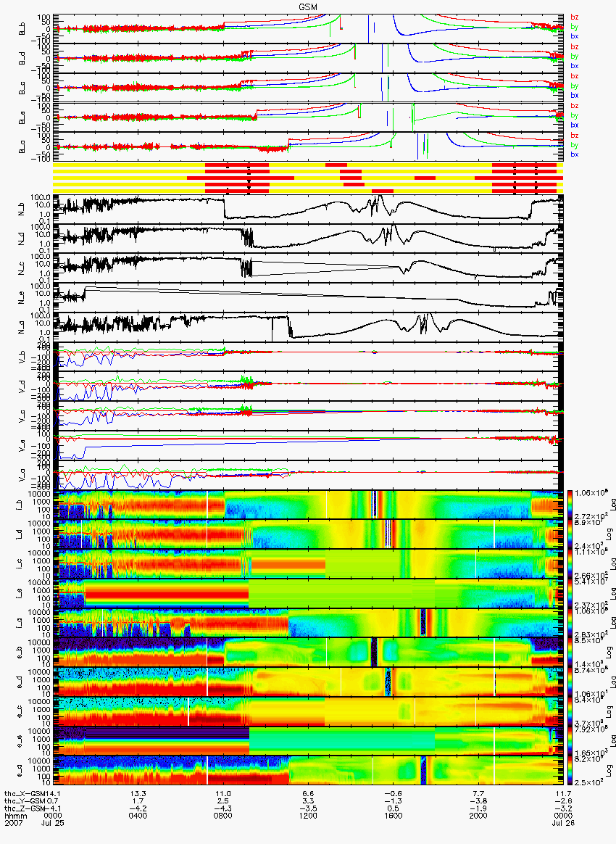The image size is (616, 844).
Task: Click the bz legend entry beside B_b panel
Action: point(575,17)
